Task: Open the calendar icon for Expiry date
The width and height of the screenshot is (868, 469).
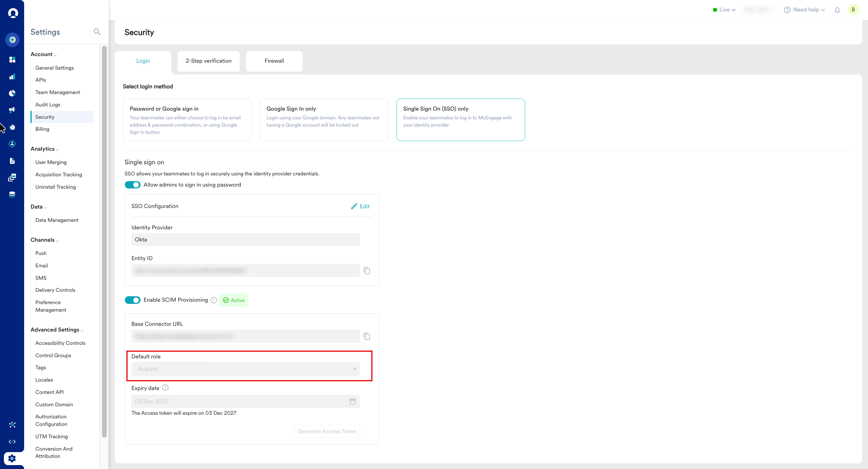Action: tap(353, 401)
